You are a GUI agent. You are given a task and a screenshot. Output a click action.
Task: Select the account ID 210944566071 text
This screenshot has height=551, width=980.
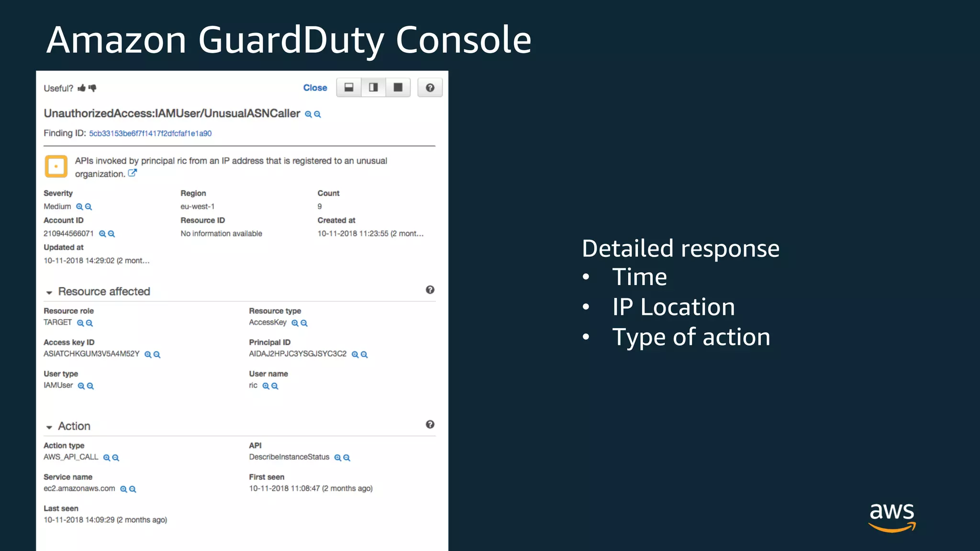pyautogui.click(x=69, y=234)
